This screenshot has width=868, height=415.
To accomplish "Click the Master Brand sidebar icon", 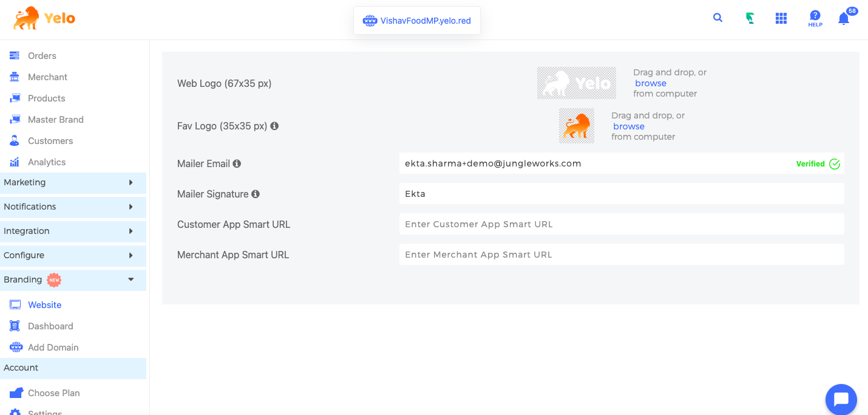I will tap(15, 119).
